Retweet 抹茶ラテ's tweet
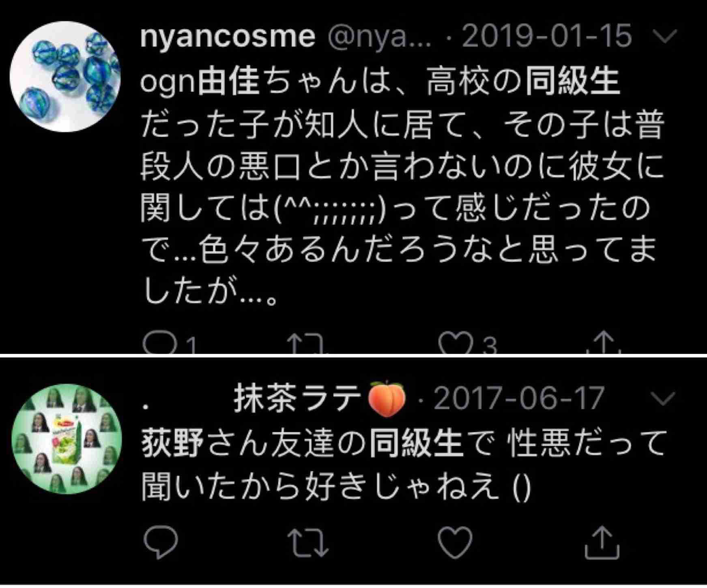707x588 pixels. [x=307, y=542]
